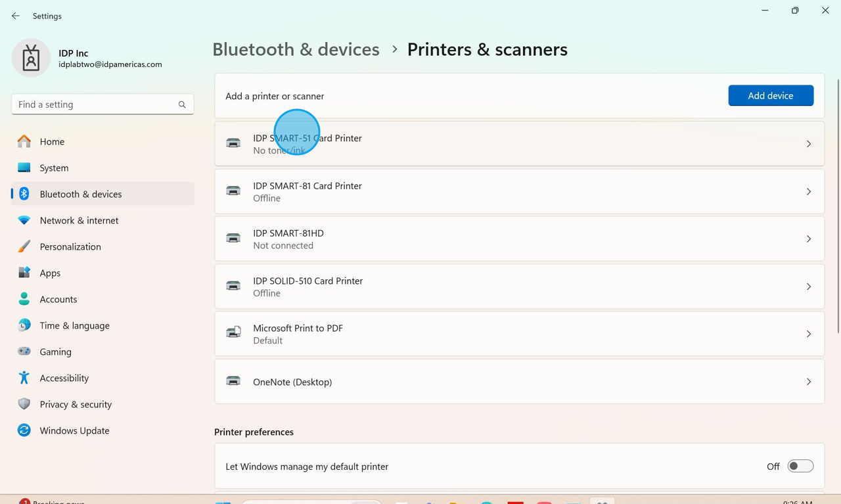
Task: Select the System monitor icon
Action: tap(24, 168)
